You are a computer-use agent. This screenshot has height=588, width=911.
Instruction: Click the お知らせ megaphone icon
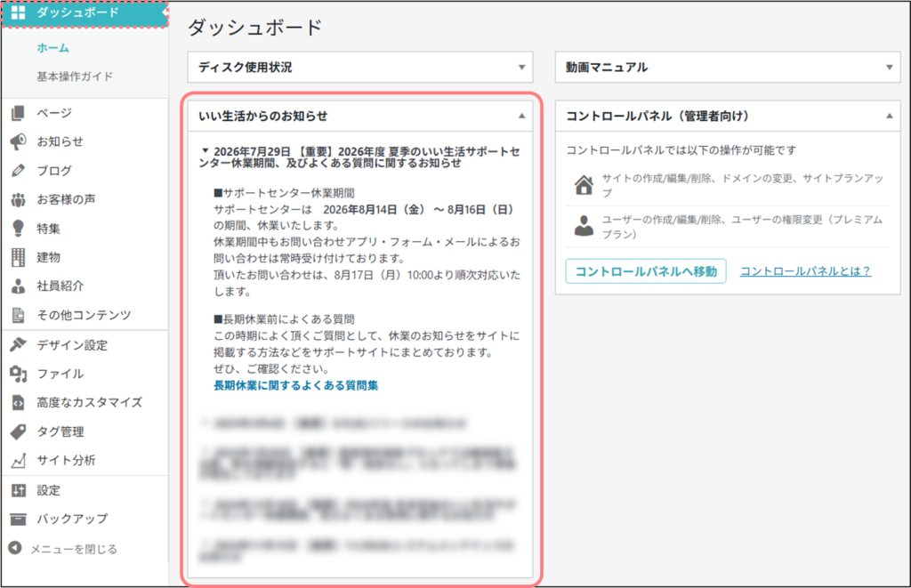pos(18,141)
